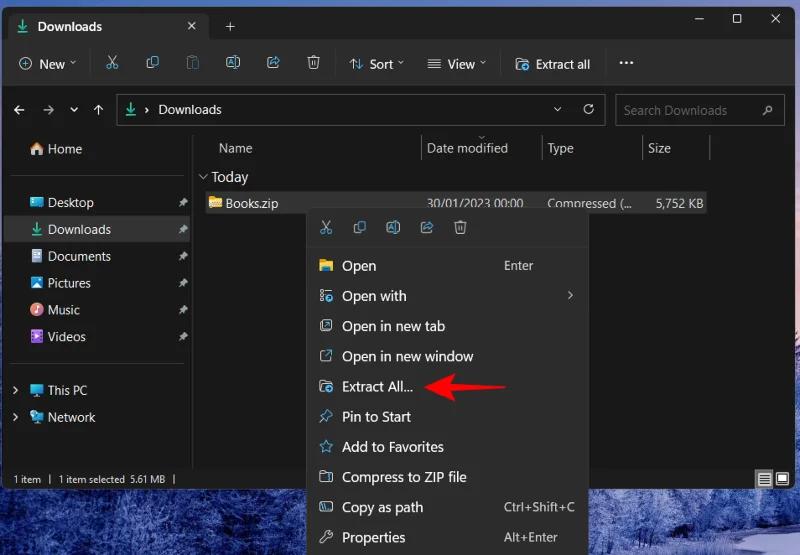
Task: Click the Copy icon in the context menu
Action: pos(360,228)
